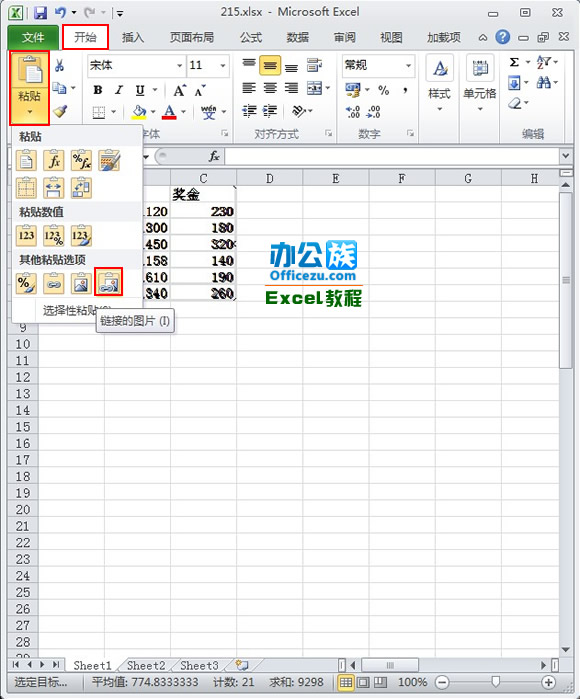Open the font name dropdown
The image size is (580, 699).
(x=180, y=66)
